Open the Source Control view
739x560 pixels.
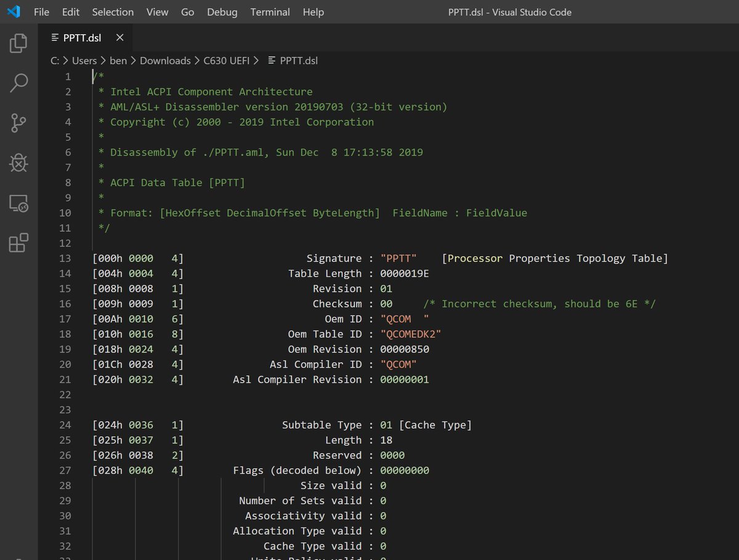coord(18,123)
